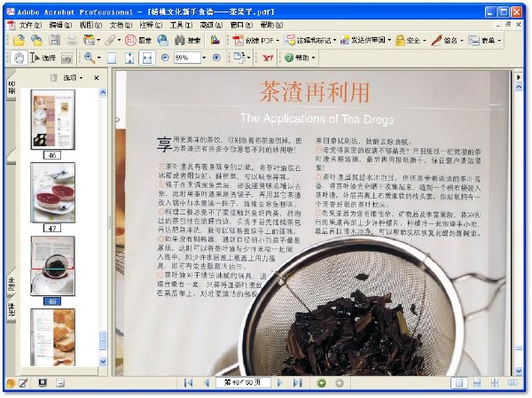Click the Actual Size page icon
Screen dimensions: 532x398
click(x=112, y=58)
